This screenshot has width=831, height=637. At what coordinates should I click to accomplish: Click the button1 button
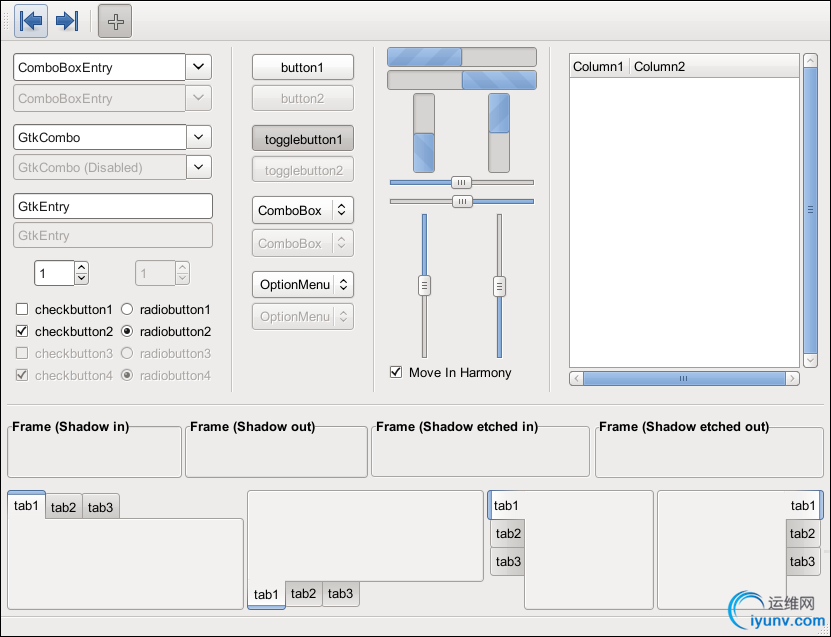tap(303, 67)
